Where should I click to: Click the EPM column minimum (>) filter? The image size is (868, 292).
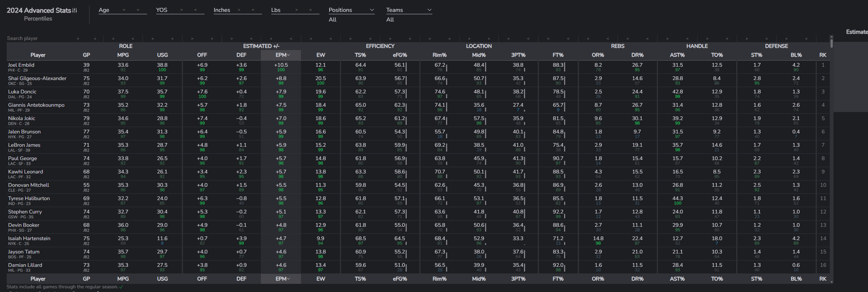tap(271, 39)
